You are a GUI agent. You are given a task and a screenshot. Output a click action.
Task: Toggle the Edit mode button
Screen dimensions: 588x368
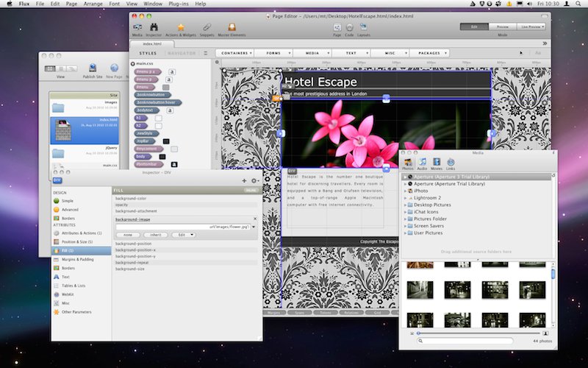[474, 26]
